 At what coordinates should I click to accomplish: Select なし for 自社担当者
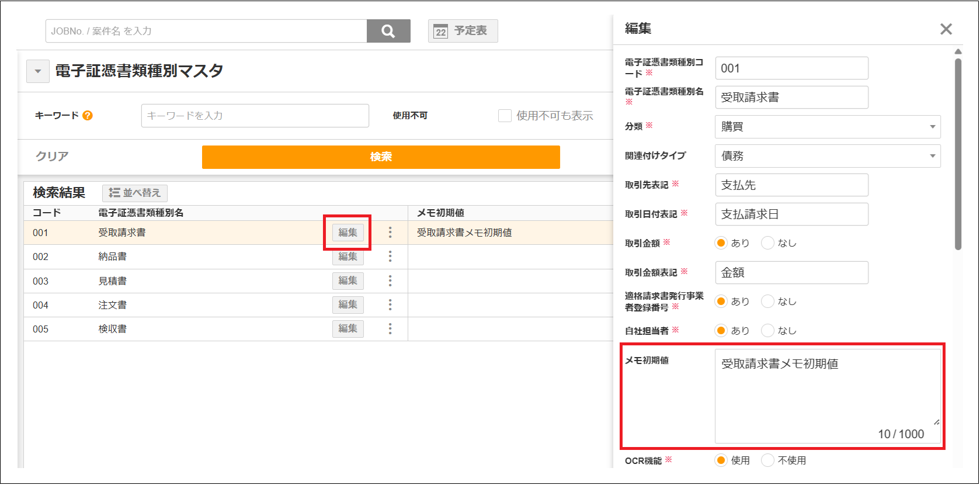point(767,331)
